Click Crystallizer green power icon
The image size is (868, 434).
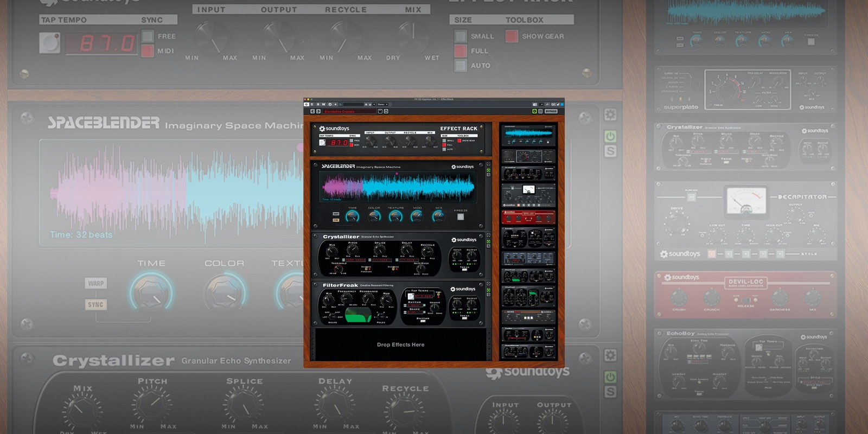tap(488, 241)
